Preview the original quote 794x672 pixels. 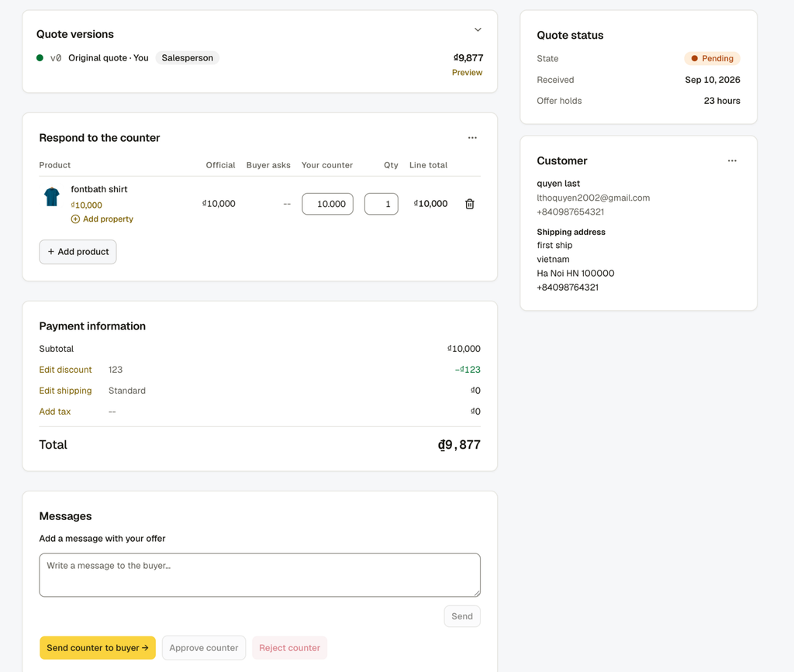tap(467, 72)
